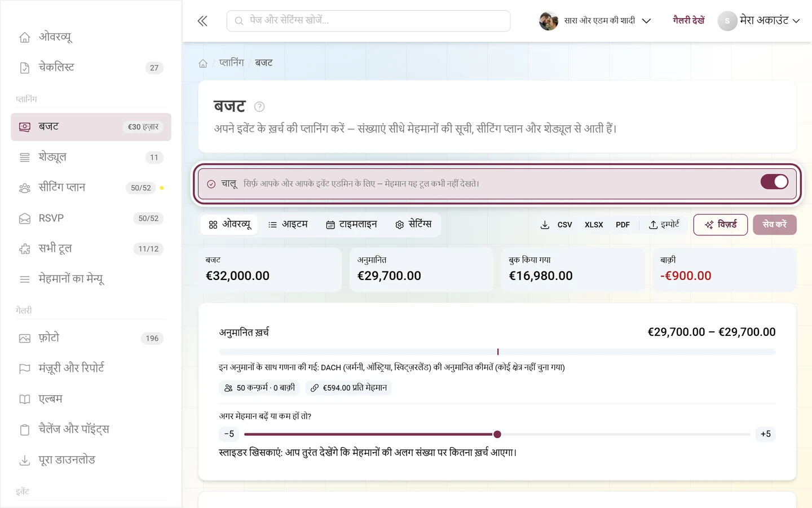Open the विज़र्ड button
This screenshot has width=812, height=508.
(x=721, y=225)
